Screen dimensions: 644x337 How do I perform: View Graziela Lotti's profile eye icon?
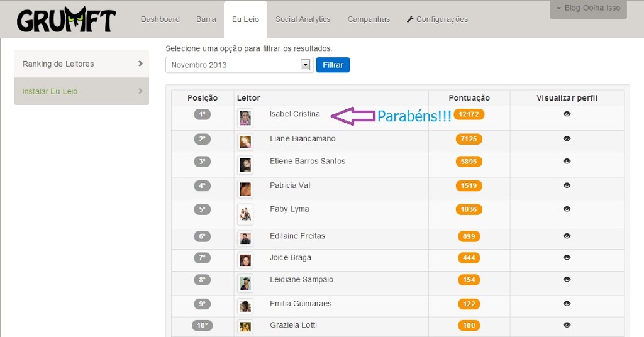point(567,324)
